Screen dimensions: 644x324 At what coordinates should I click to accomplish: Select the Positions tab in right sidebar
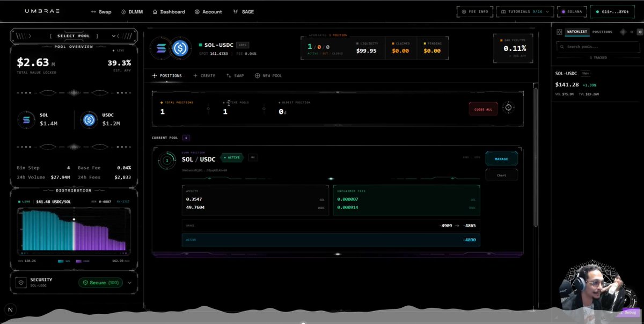click(602, 32)
